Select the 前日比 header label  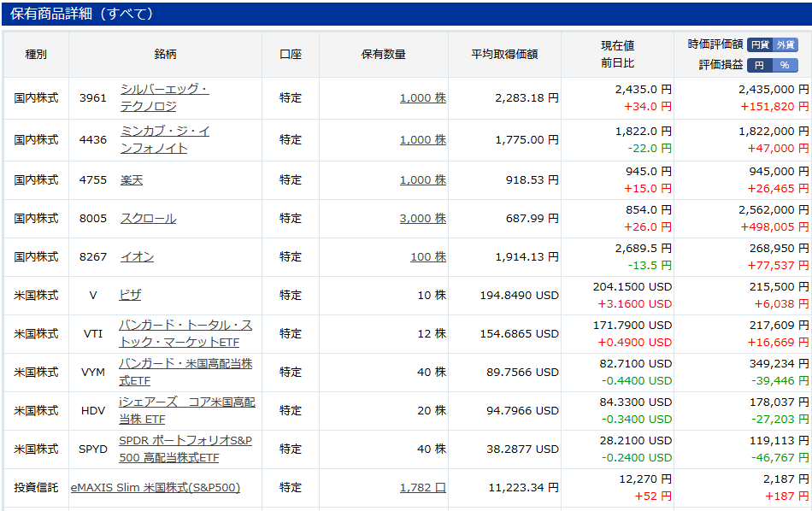617,62
